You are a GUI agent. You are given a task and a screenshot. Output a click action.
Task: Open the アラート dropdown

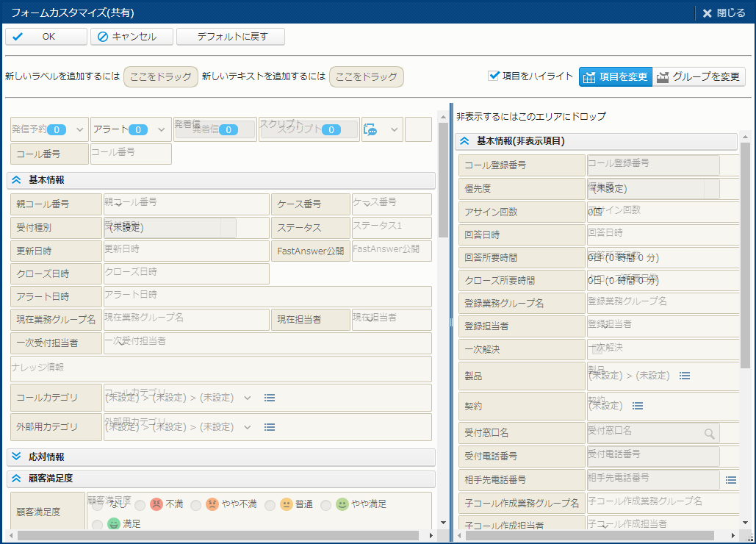[x=161, y=129]
